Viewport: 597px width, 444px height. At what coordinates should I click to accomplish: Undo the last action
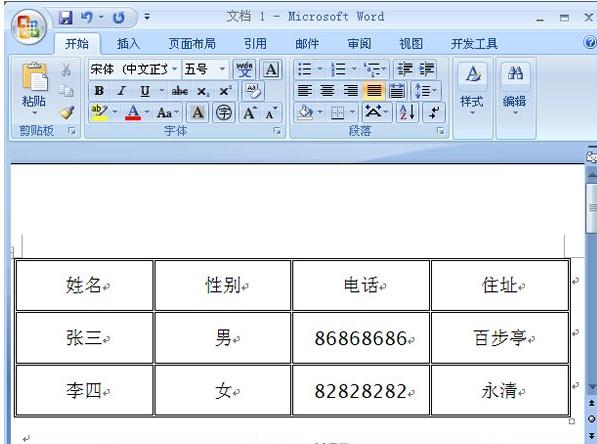pyautogui.click(x=87, y=18)
